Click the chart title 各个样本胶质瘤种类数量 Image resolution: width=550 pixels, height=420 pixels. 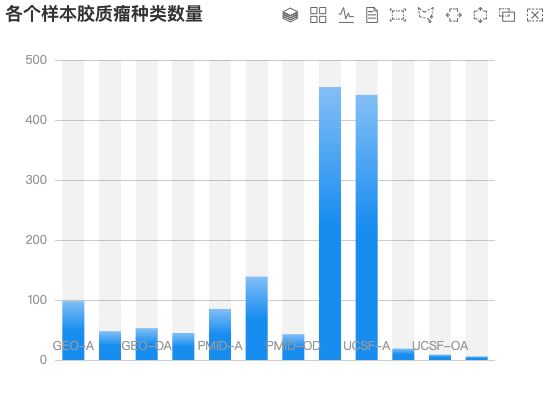tap(104, 14)
